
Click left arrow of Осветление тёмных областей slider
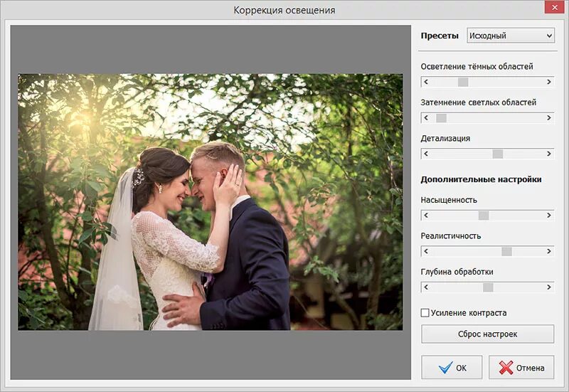pyautogui.click(x=426, y=82)
